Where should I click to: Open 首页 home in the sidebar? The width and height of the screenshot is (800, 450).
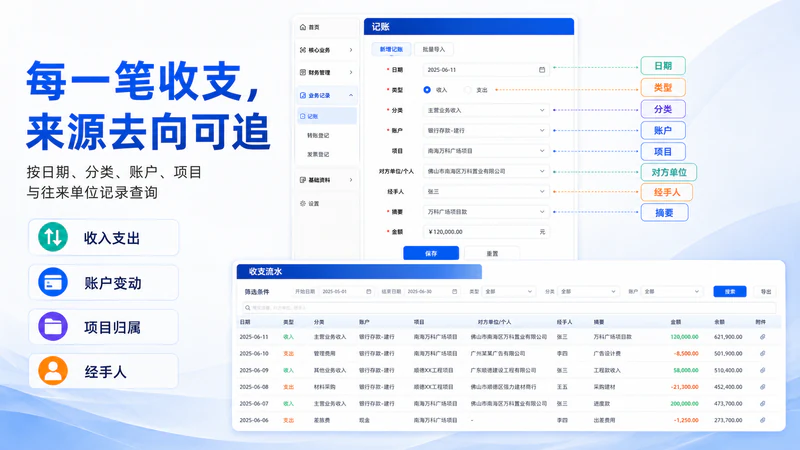310,27
